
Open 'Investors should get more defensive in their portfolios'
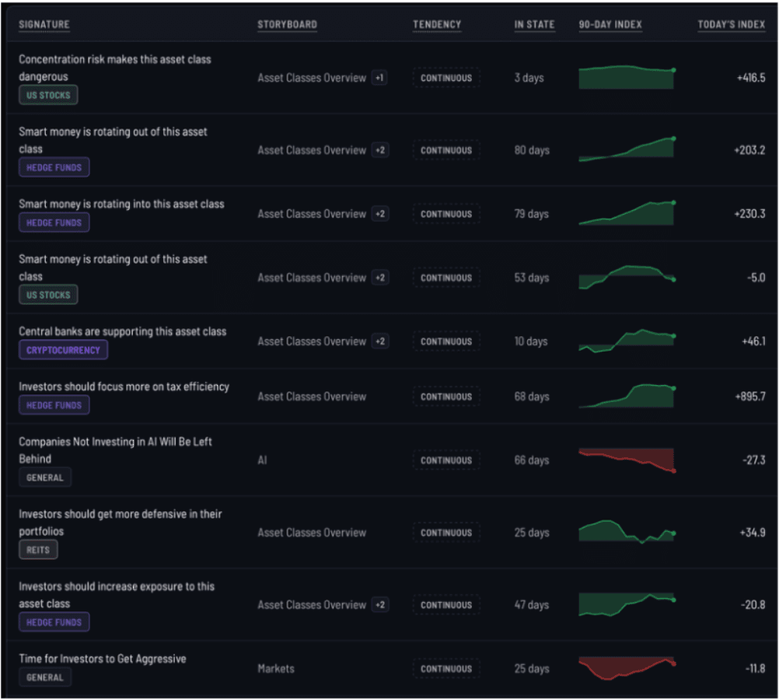121,523
